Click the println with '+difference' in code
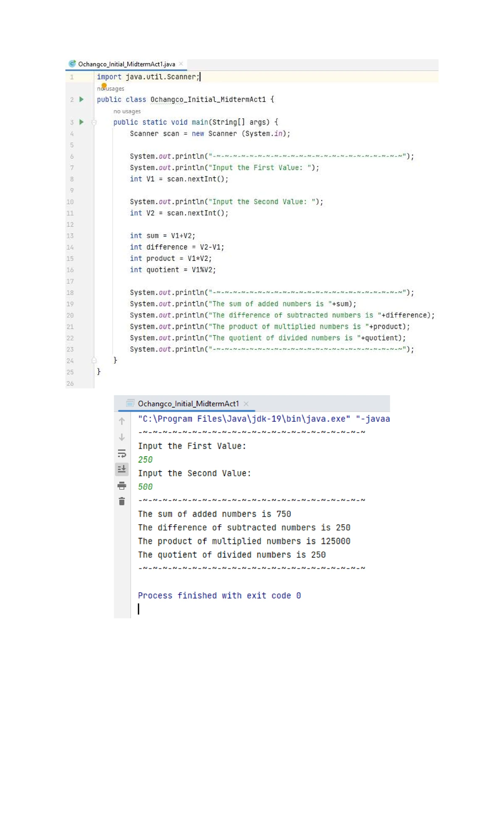 point(282,315)
